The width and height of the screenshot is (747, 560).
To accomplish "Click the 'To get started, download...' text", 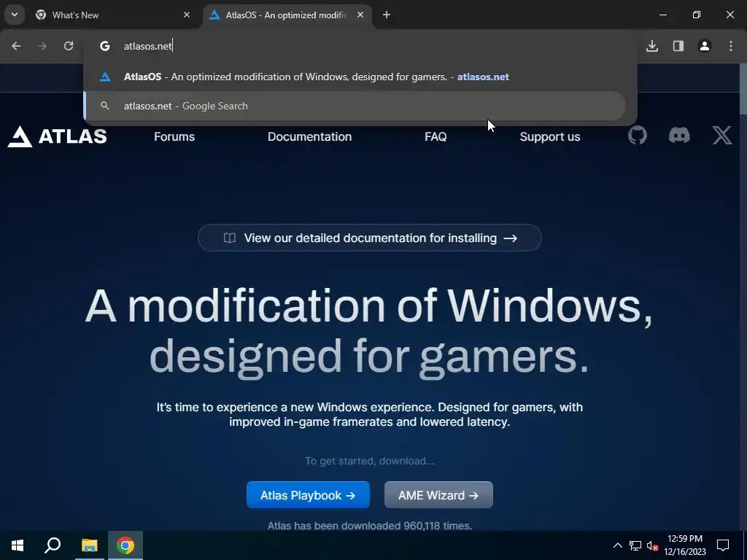I will [x=370, y=461].
